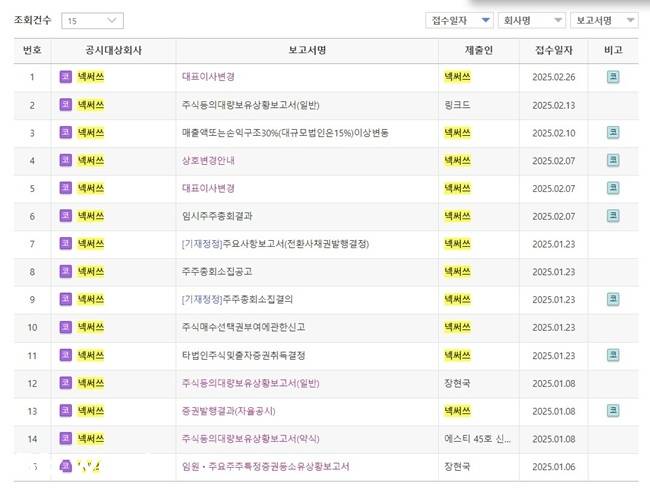Image resolution: width=650 pixels, height=490 pixels.
Task: Sort by 보고서명 using top-right sort button
Action: pyautogui.click(x=604, y=20)
